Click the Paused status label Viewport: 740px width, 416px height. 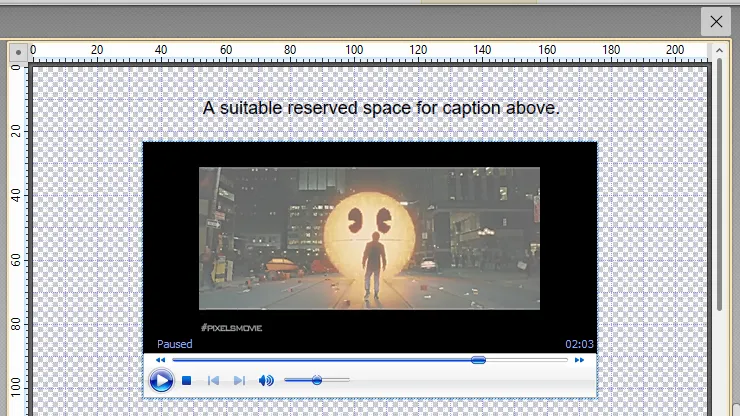174,344
